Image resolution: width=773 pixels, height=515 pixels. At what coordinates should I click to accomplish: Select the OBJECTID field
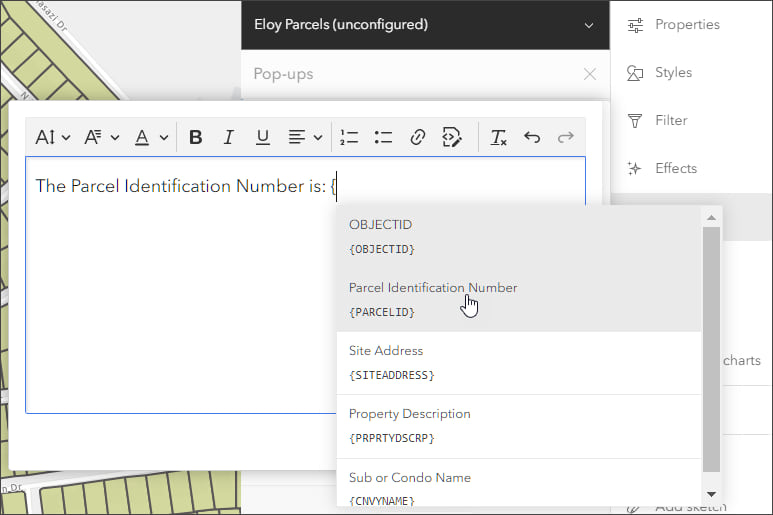[519, 237]
